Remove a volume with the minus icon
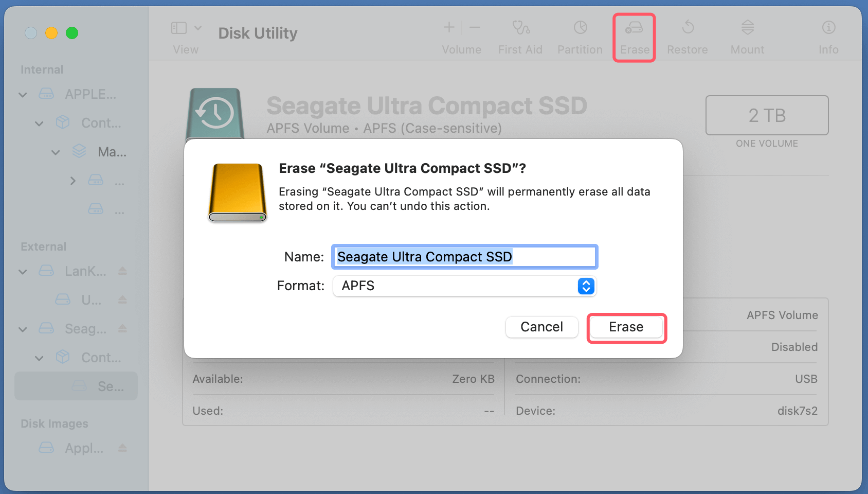 click(474, 27)
